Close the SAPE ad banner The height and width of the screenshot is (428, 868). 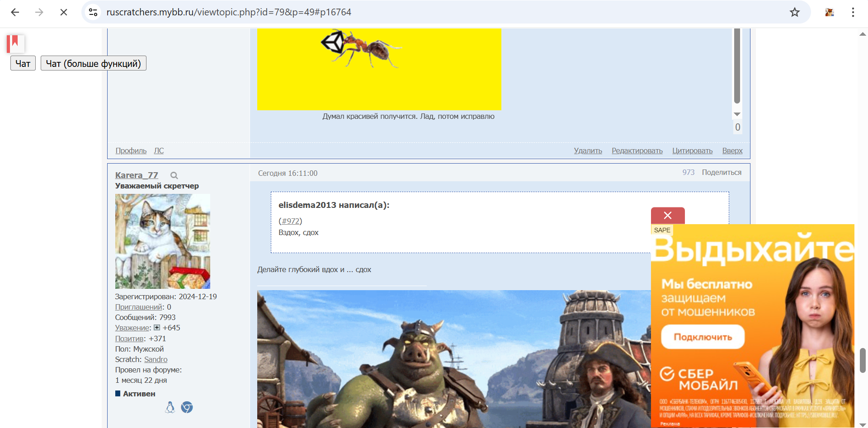click(668, 216)
